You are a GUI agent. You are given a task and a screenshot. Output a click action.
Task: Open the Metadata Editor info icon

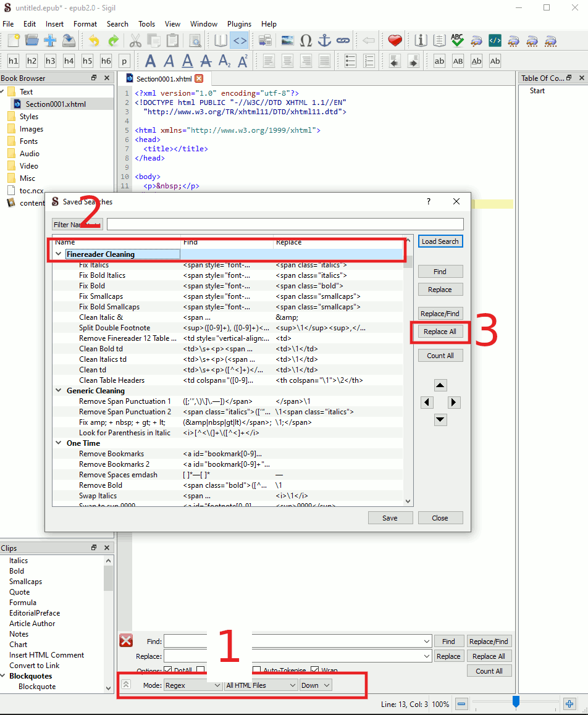tap(421, 41)
